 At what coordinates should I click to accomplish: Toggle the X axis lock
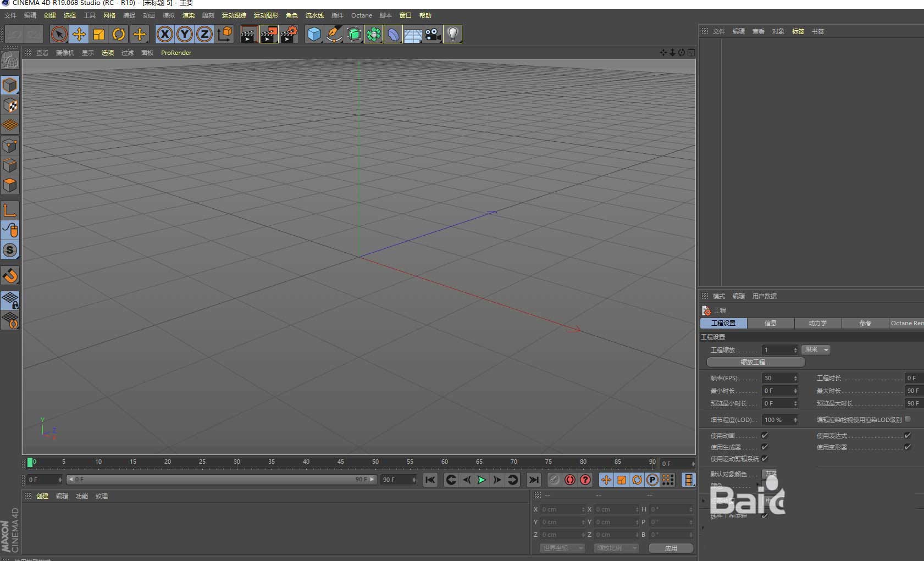pos(164,34)
